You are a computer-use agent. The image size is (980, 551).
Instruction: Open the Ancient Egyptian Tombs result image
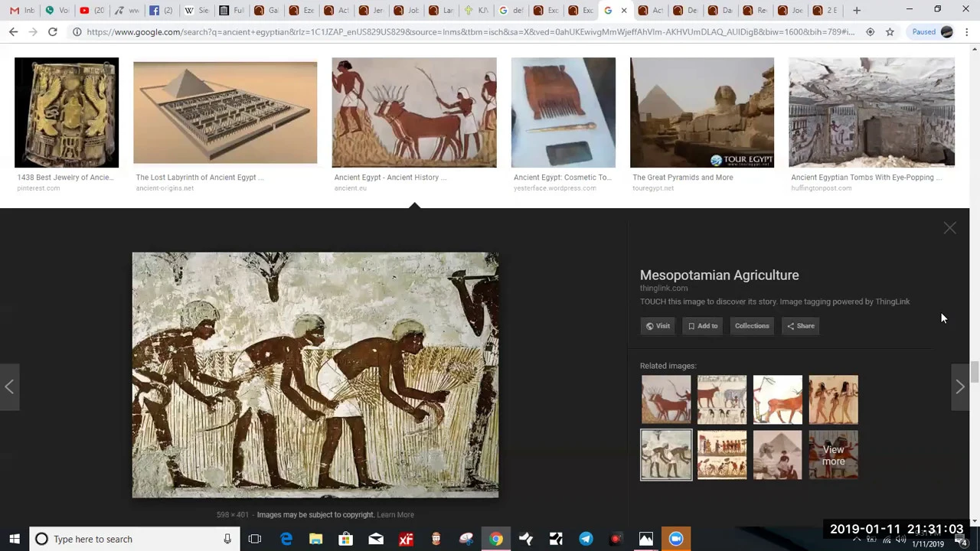872,112
